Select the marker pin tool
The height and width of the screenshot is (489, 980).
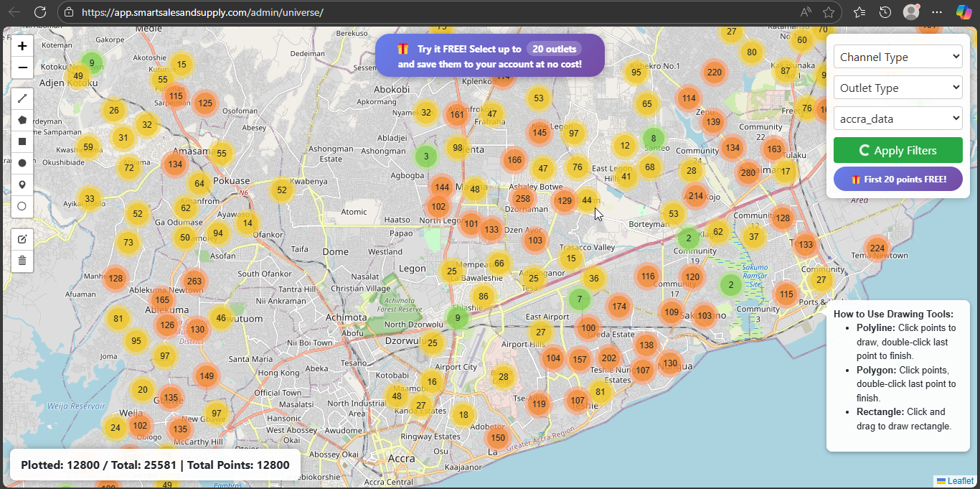[22, 185]
